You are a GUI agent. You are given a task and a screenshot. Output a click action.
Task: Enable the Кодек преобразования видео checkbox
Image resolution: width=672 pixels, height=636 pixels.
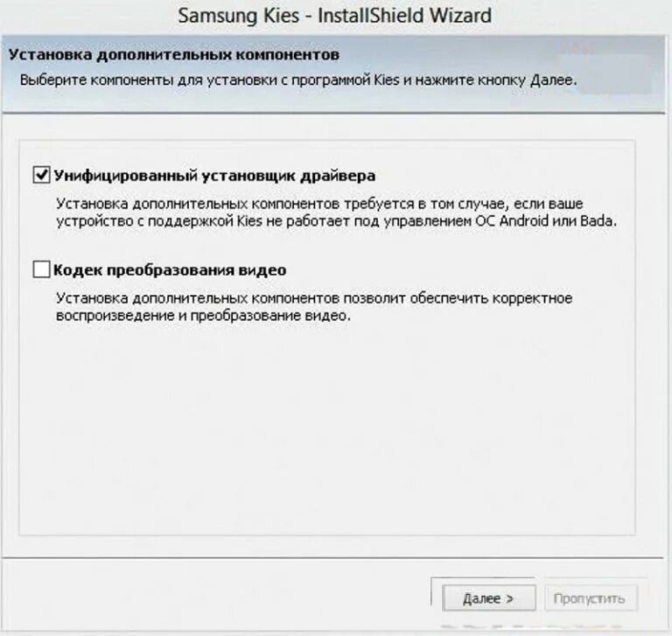(x=42, y=269)
